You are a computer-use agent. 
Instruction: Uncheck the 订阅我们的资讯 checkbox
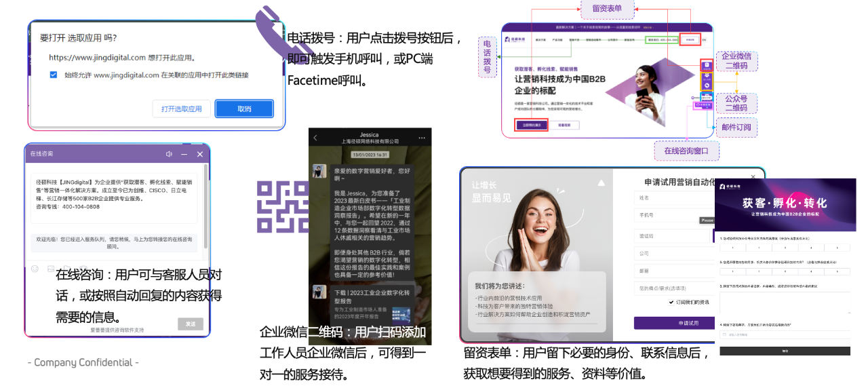point(671,302)
